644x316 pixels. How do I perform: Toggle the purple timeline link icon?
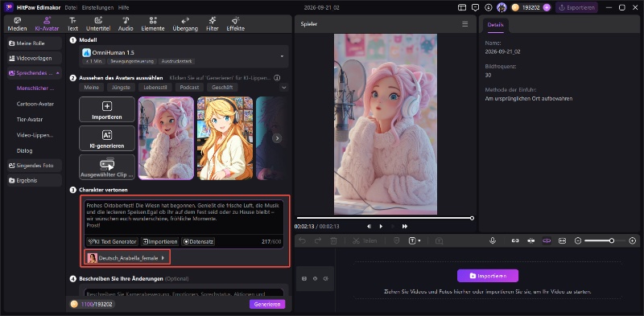[547, 241]
